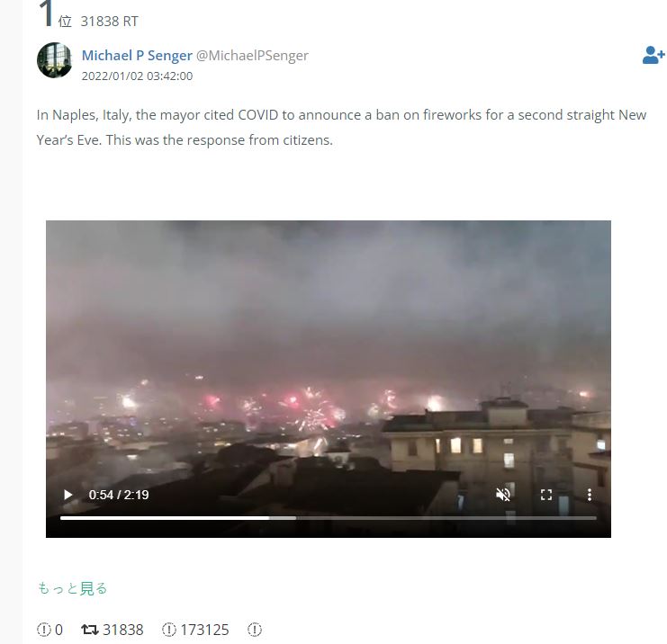Play the fireworks video
Image resolution: width=667 pixels, height=644 pixels.
point(68,495)
